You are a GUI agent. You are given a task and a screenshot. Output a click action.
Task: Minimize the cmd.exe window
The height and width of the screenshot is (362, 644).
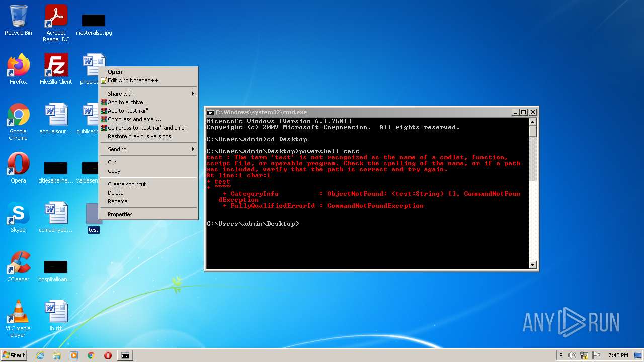(x=515, y=112)
